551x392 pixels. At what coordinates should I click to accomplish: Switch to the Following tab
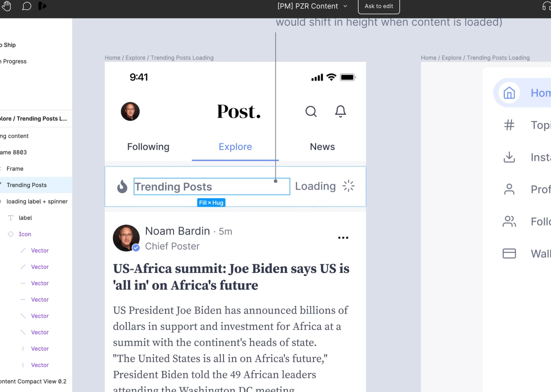pos(148,147)
